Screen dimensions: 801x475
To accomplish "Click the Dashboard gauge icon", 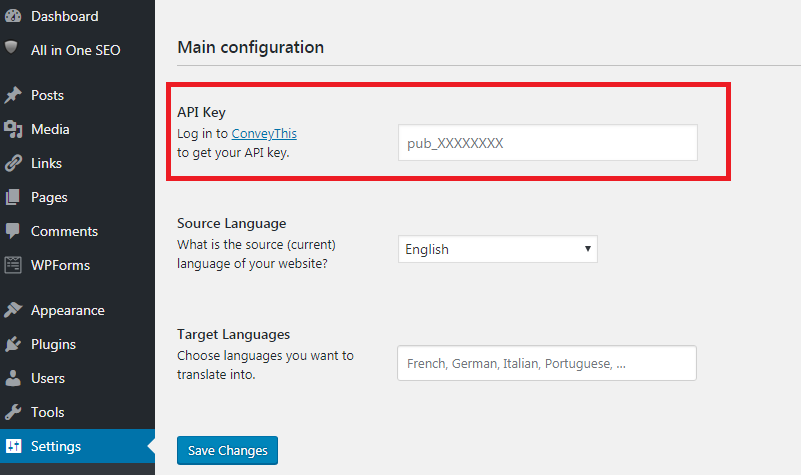I will tap(13, 16).
